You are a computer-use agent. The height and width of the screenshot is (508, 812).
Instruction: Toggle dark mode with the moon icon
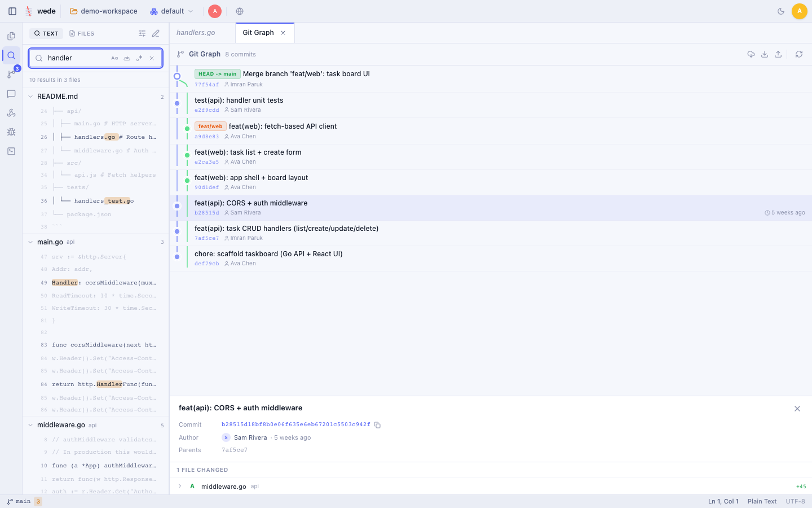tap(781, 11)
